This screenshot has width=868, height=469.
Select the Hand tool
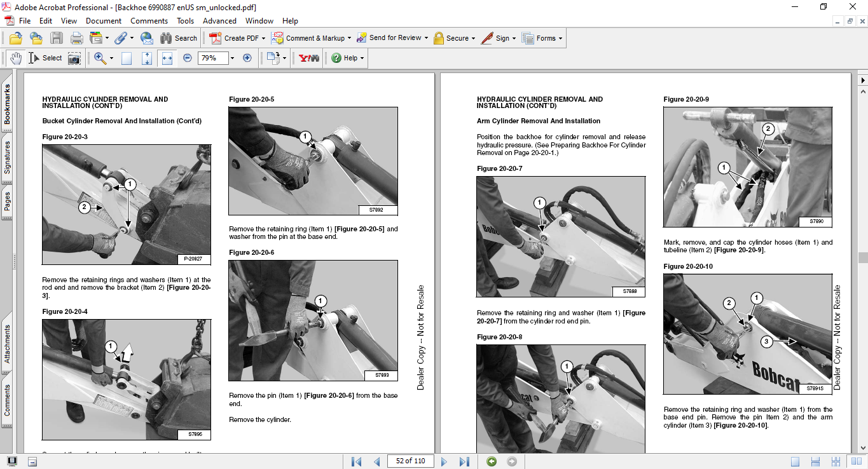tap(15, 58)
